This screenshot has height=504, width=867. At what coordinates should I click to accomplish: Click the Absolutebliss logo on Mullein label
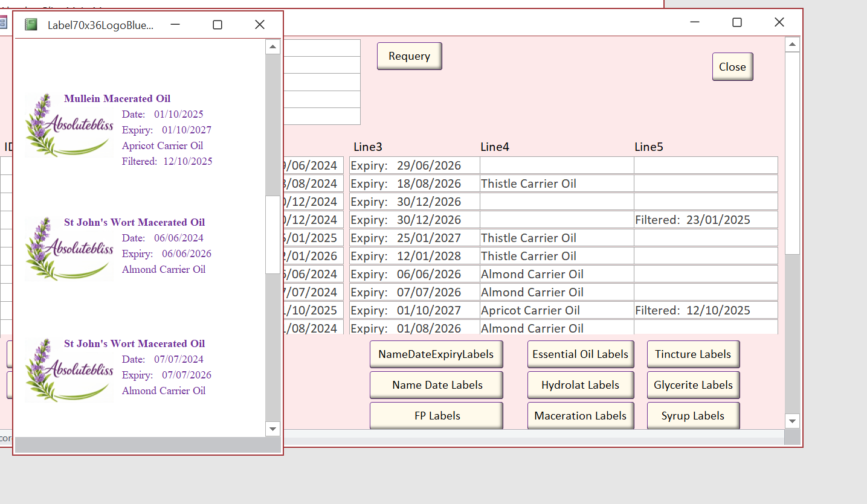tap(69, 126)
